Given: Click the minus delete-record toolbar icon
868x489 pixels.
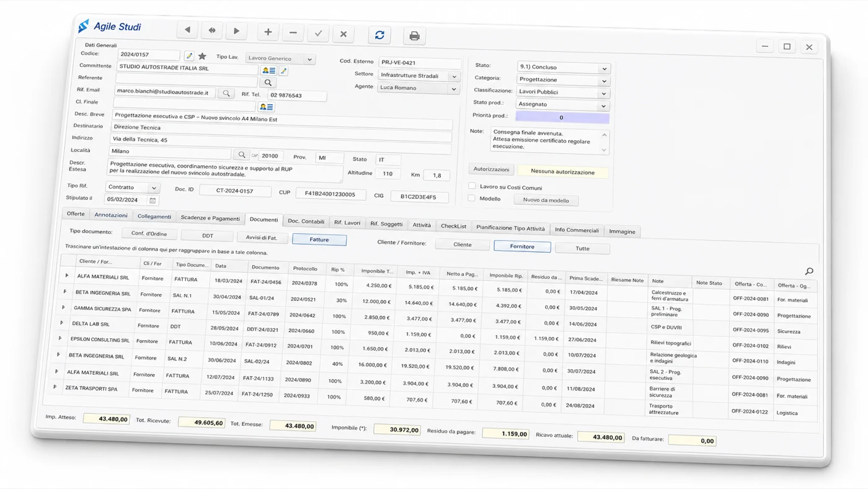Looking at the screenshot, I should point(293,33).
